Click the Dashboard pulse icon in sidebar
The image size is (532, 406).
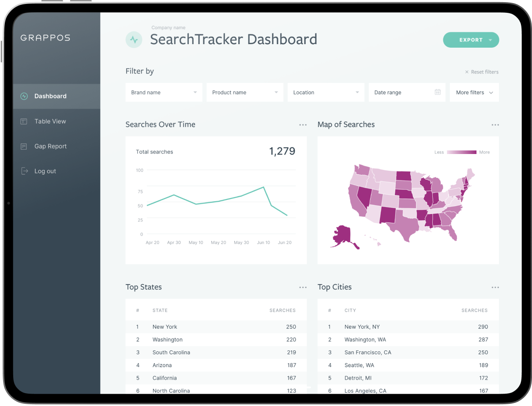24,96
